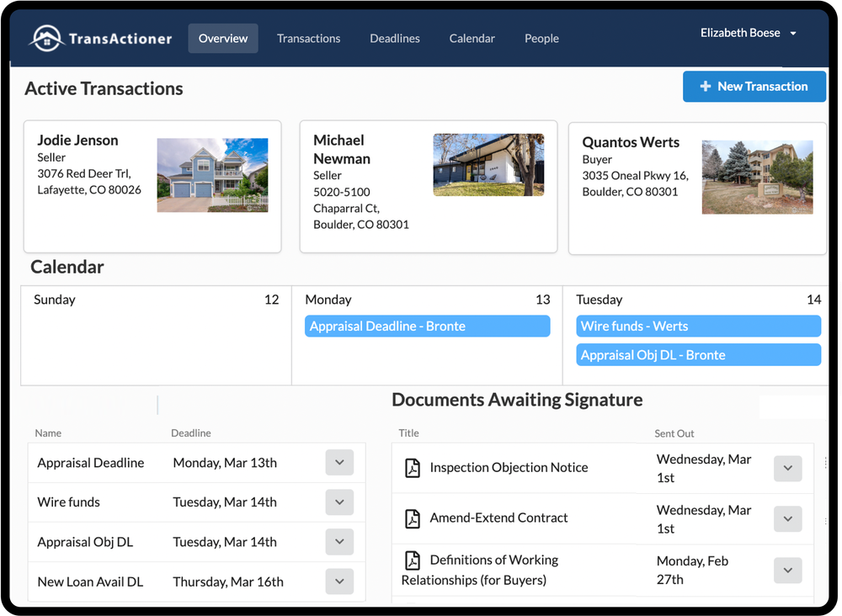Click the PDF icon for Definitions of Working Relationships
Viewport: 842px width, 616px height.
[412, 560]
